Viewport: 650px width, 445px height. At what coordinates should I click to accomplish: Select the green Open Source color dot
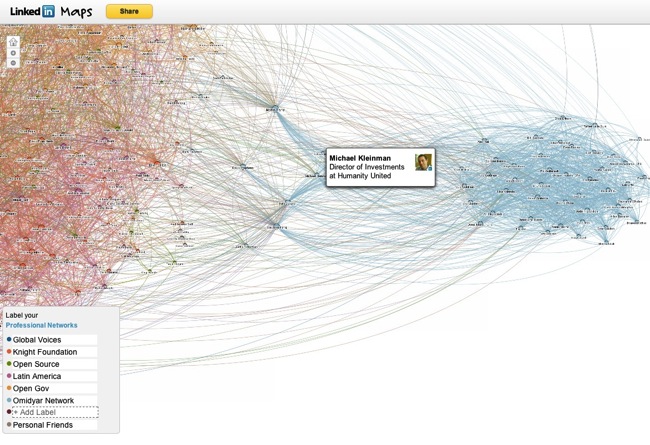(9, 364)
